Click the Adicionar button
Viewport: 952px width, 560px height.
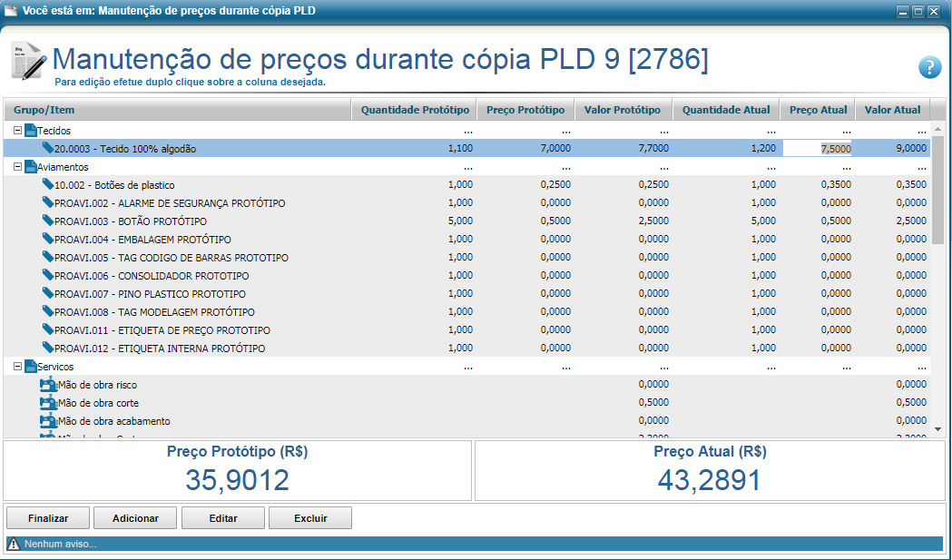(x=135, y=518)
